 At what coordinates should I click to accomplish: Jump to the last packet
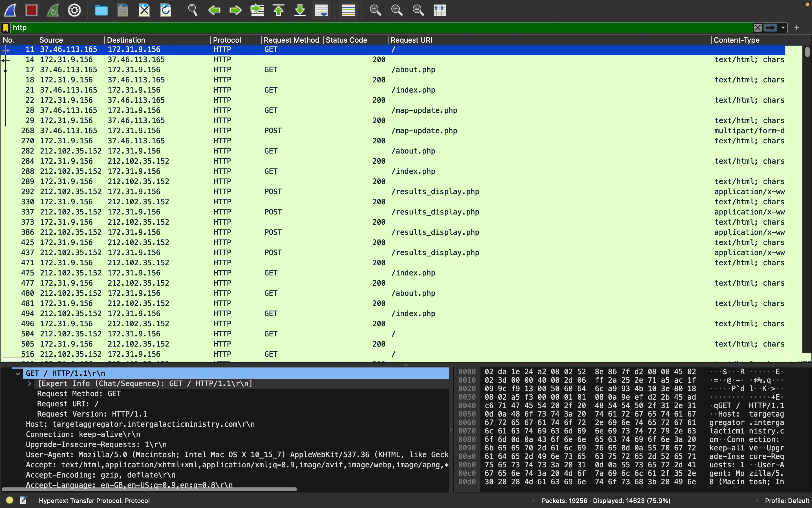coord(300,10)
